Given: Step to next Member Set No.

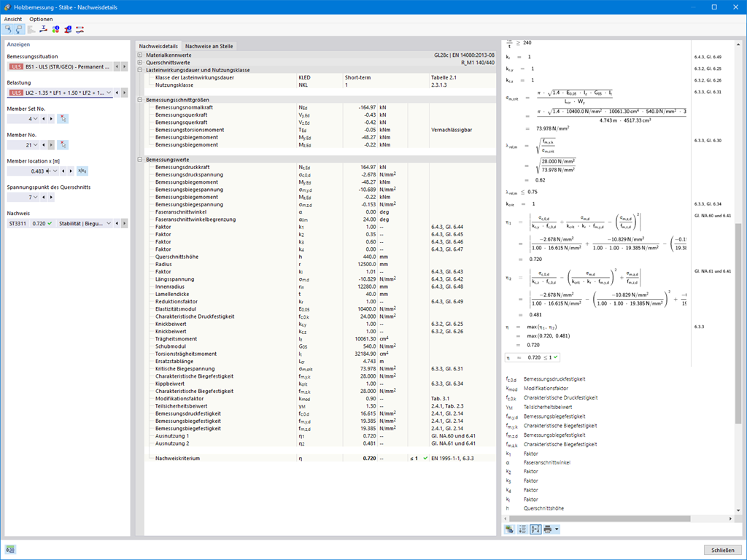Looking at the screenshot, I should pos(52,119).
